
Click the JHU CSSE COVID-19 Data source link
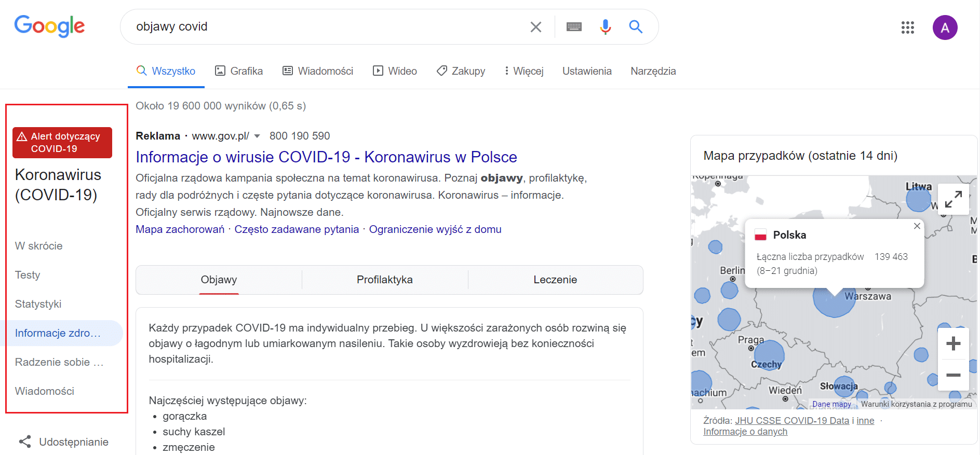click(x=792, y=421)
